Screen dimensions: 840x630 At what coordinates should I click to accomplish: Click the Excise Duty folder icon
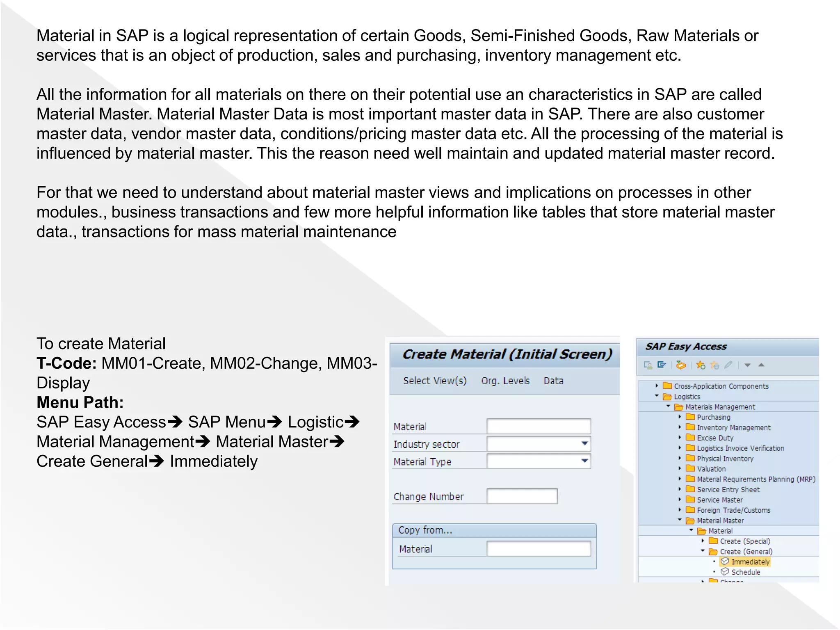click(x=691, y=437)
